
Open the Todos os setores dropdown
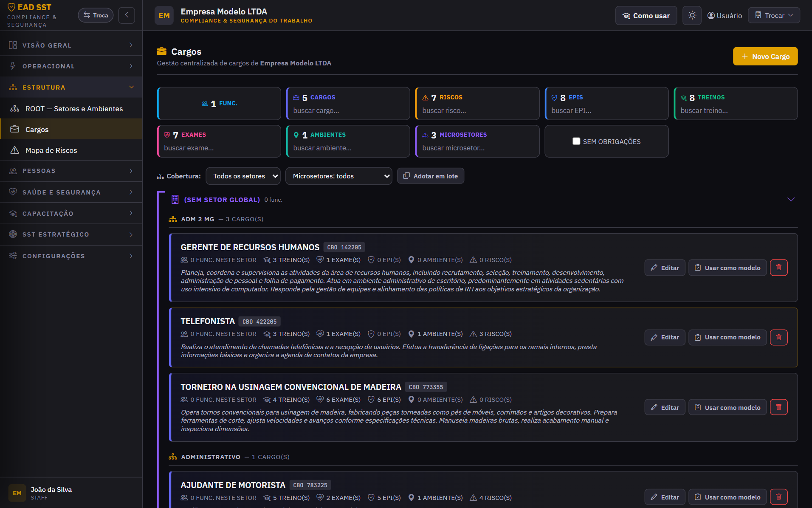(x=243, y=176)
